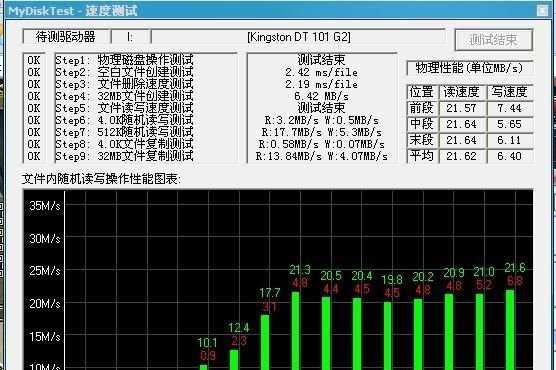Click the 35M/s axis label on chart
556x370 pixels.
pos(45,206)
